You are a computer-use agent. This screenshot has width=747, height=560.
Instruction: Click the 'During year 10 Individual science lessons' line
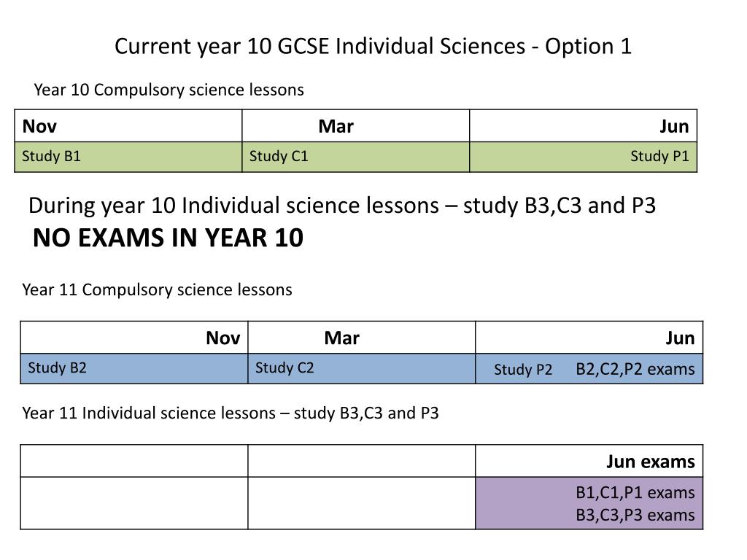pos(342,206)
